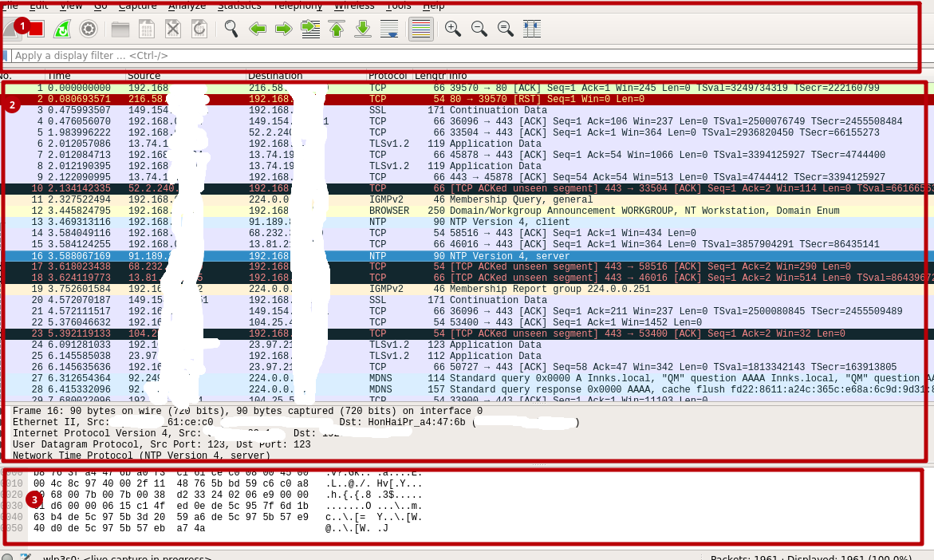Restart the current capture

point(61,29)
